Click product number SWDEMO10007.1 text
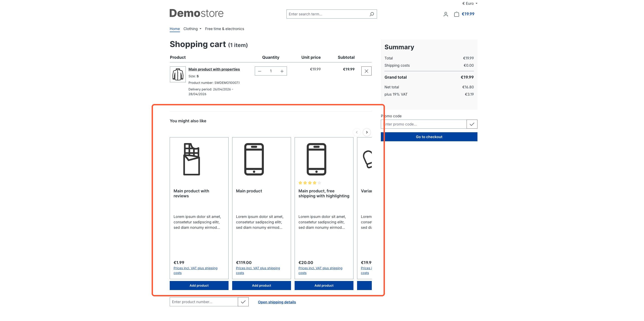Screen dimensions: 644x321 coord(214,83)
